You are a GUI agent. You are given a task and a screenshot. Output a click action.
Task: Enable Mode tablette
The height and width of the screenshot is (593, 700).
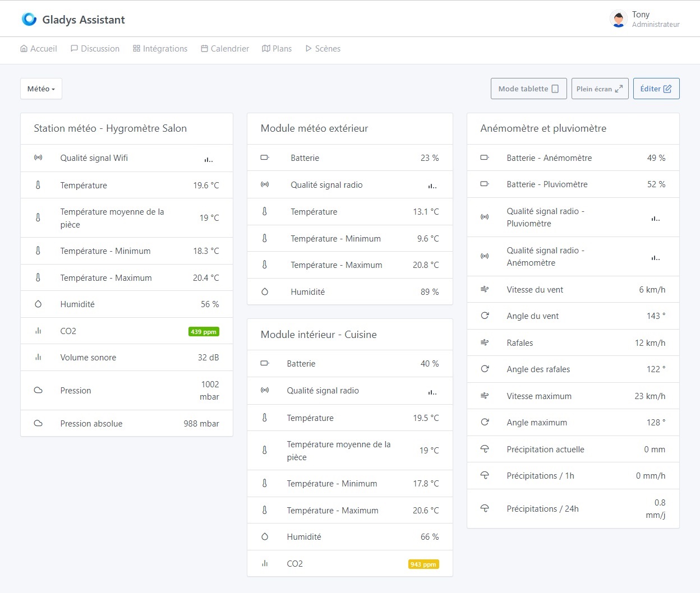pyautogui.click(x=528, y=89)
